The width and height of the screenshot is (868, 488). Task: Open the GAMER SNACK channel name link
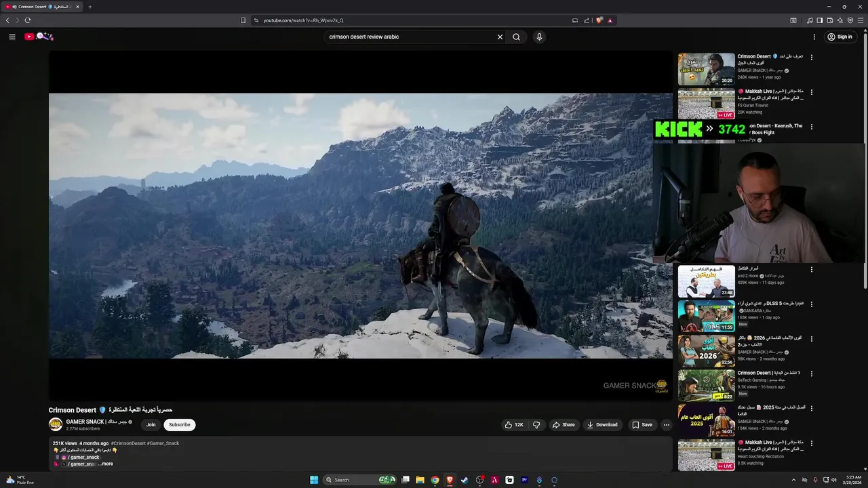click(x=96, y=422)
